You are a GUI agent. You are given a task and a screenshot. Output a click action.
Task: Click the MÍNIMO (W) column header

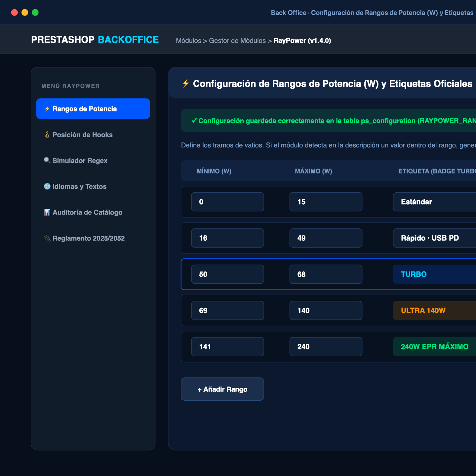[214, 171]
